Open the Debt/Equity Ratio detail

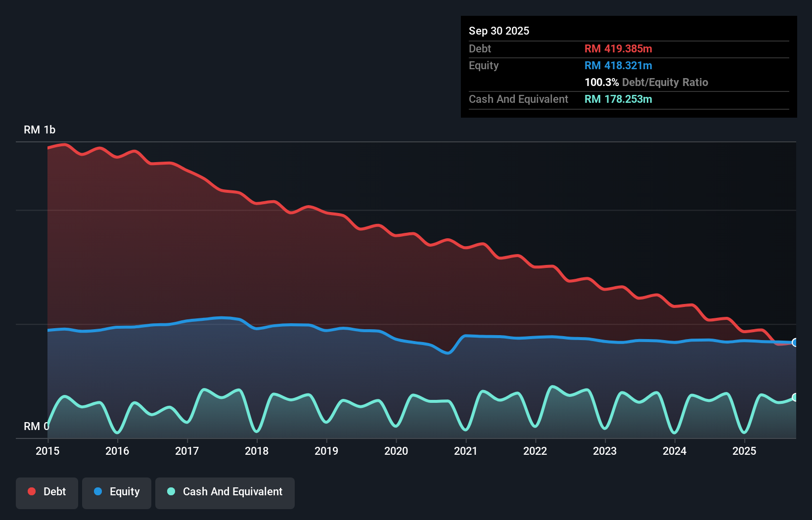click(646, 82)
